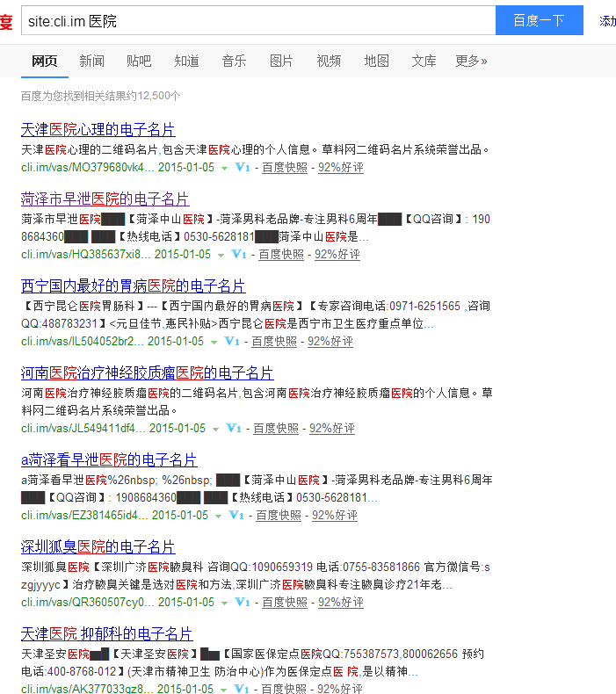The height and width of the screenshot is (694, 616).
Task: Open result 天津医院心理的电子名片
Action: (98, 130)
